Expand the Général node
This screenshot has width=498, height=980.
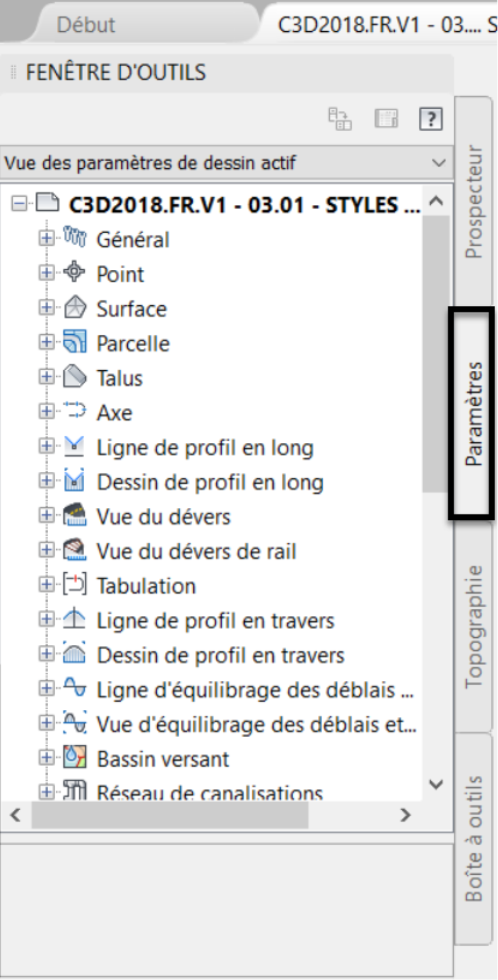coord(46,238)
